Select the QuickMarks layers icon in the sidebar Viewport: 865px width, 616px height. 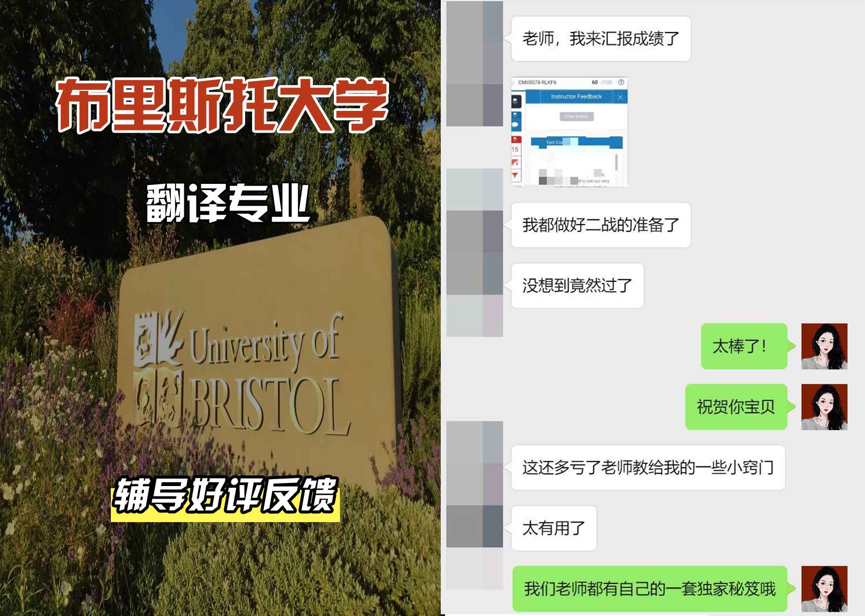pyautogui.click(x=515, y=101)
